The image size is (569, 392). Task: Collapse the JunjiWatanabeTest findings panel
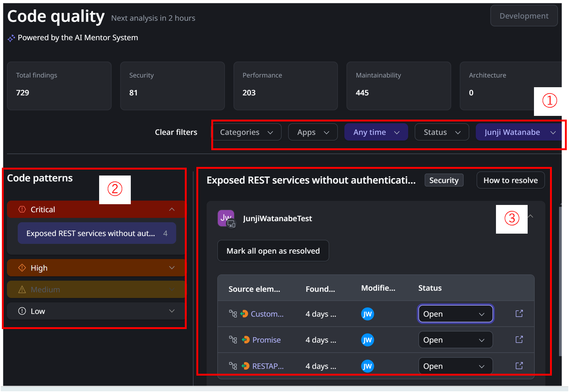click(530, 216)
